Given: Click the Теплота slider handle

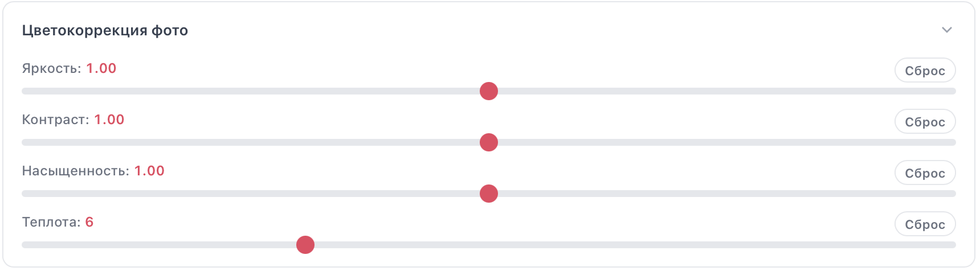Looking at the screenshot, I should click(305, 245).
